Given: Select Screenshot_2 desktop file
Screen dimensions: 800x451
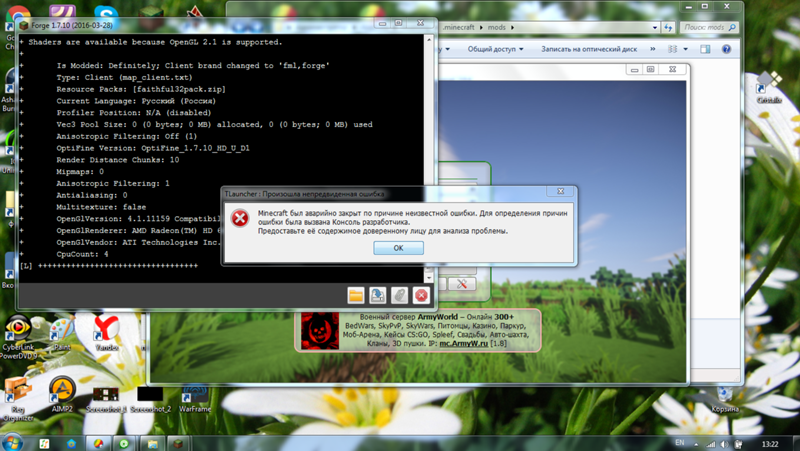Looking at the screenshot, I should (150, 399).
